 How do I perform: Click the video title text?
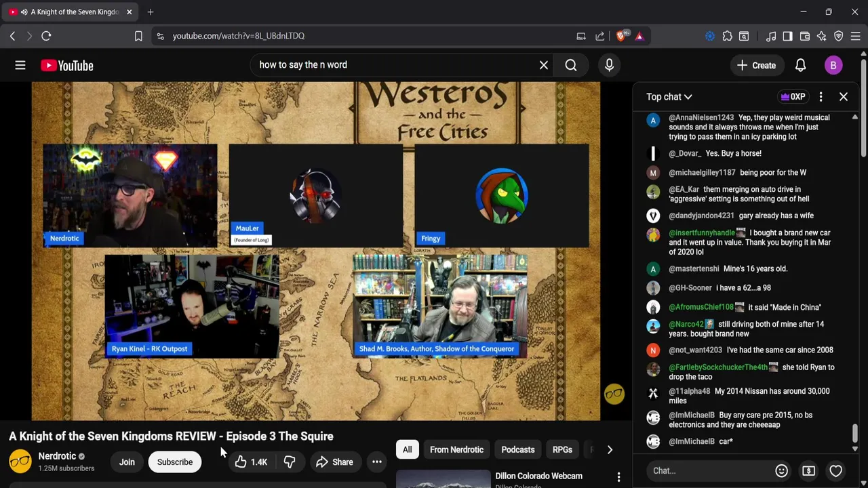pyautogui.click(x=171, y=436)
